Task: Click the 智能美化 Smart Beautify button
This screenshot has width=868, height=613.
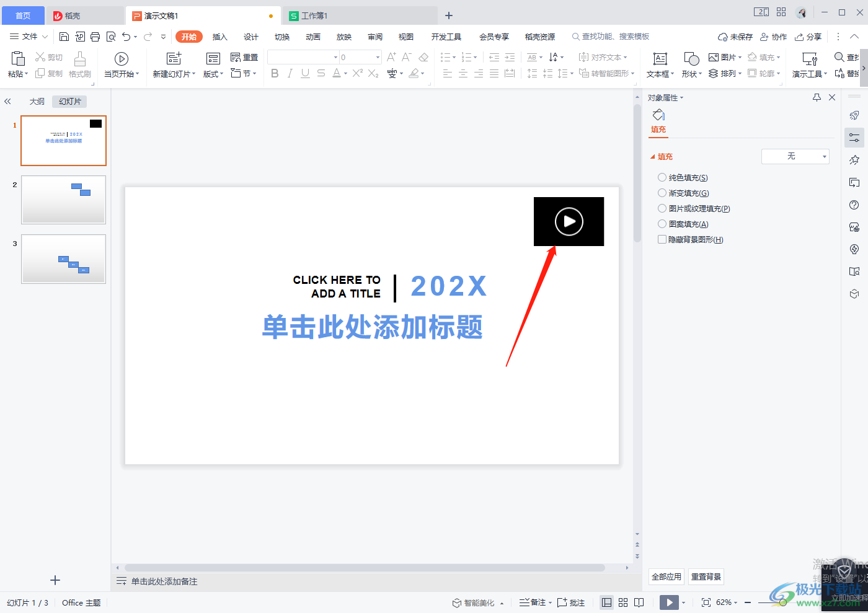Action: tap(478, 603)
